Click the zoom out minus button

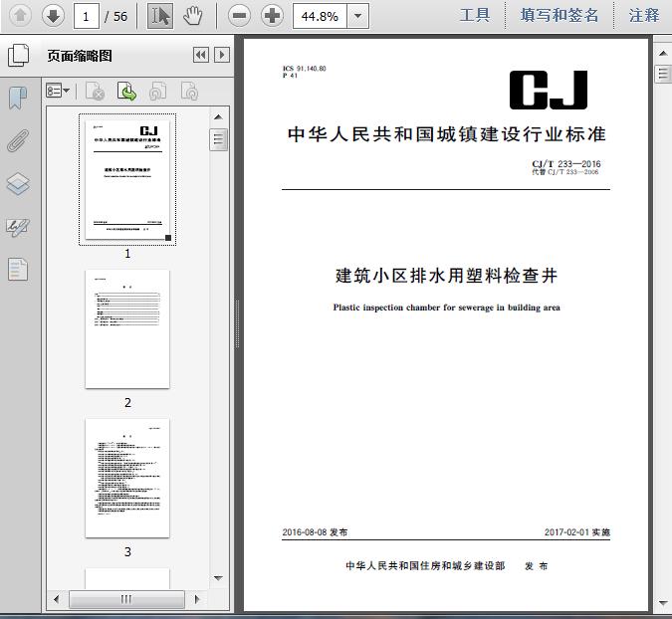pos(238,15)
